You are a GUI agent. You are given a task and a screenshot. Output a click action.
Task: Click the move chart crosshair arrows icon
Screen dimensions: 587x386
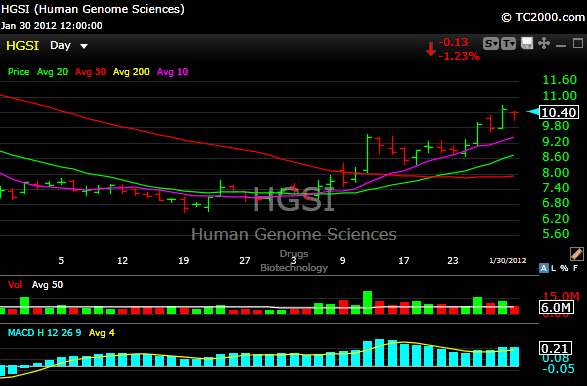pos(544,43)
